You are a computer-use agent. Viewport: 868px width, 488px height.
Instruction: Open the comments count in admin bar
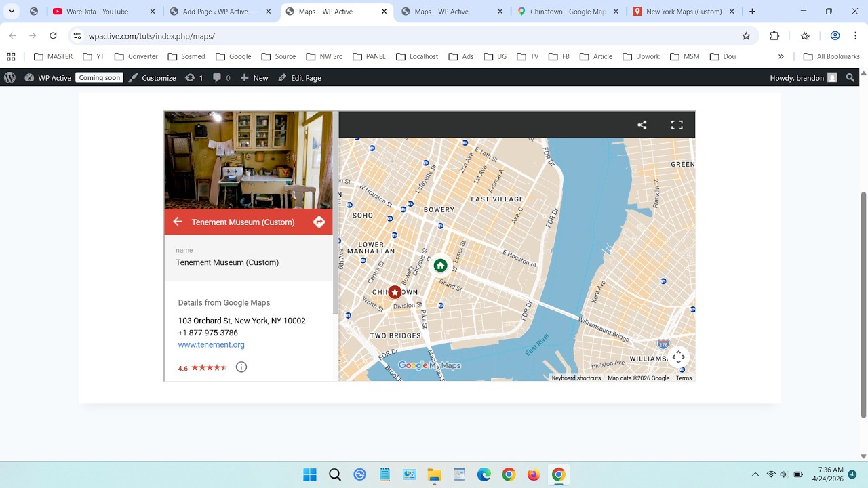click(x=221, y=78)
